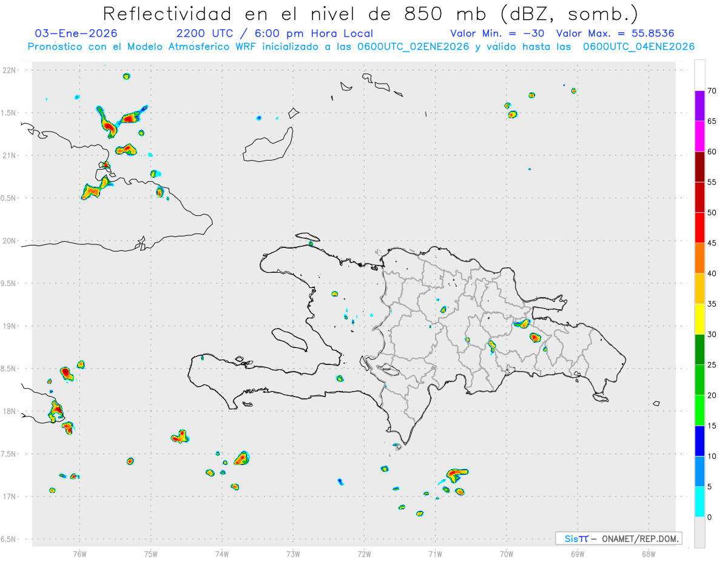
Task: Click the colorbar tick label "10"
Action: [712, 456]
